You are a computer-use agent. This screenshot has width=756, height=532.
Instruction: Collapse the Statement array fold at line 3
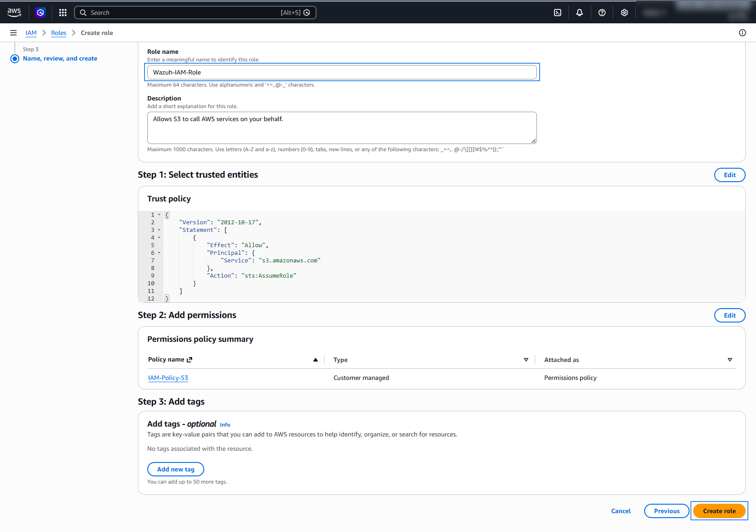click(x=159, y=230)
